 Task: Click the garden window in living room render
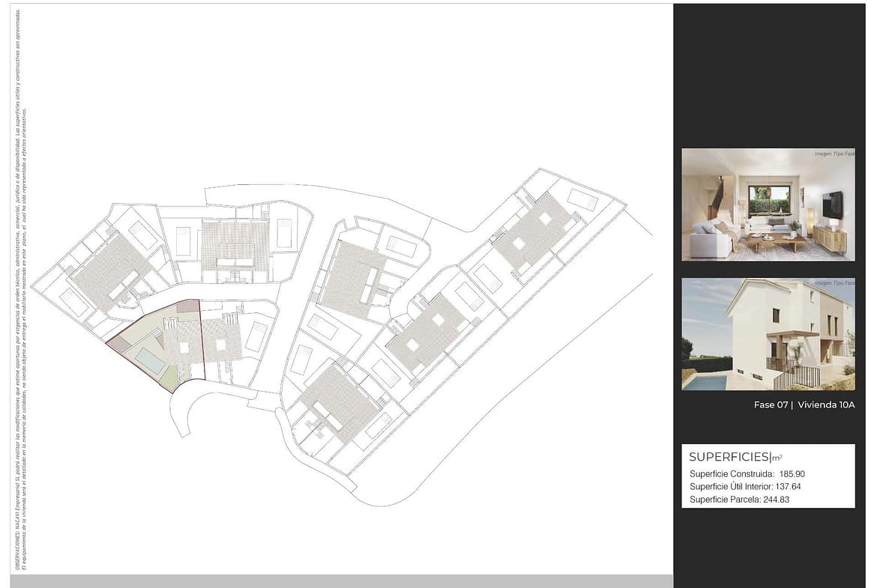point(768,200)
